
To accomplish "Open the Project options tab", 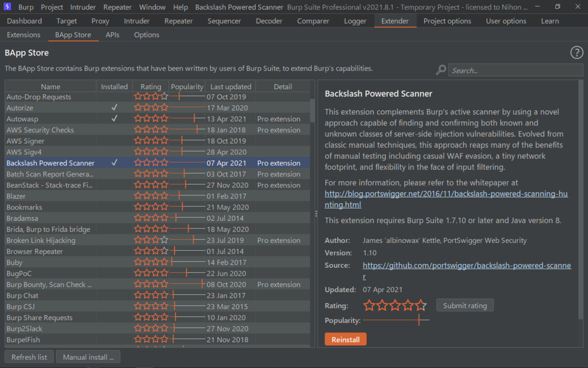I will click(x=447, y=21).
